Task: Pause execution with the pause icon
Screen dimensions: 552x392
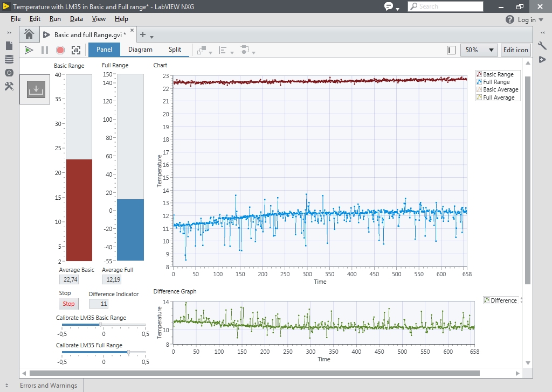Action: point(45,50)
